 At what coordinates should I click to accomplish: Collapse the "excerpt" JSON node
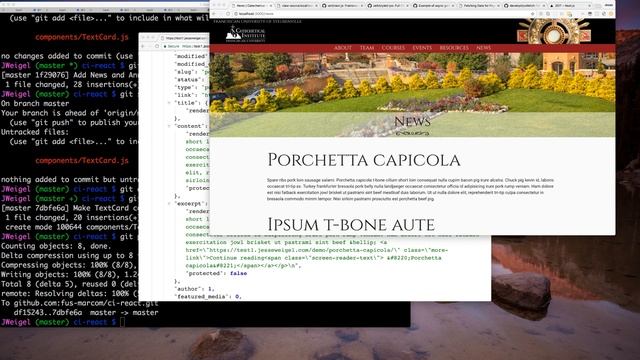point(169,203)
